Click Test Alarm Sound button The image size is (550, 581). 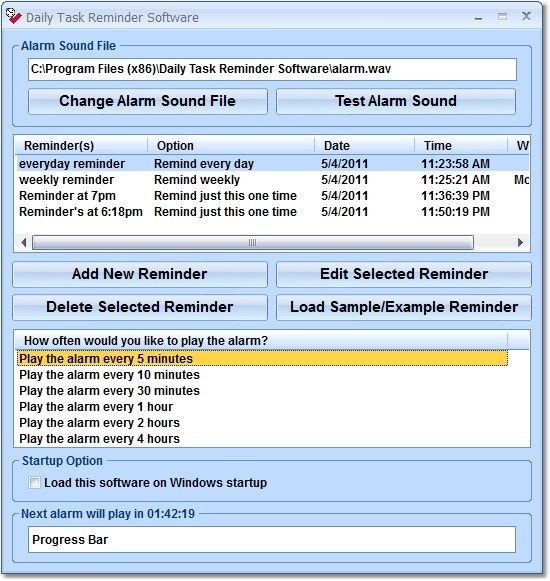[x=396, y=101]
